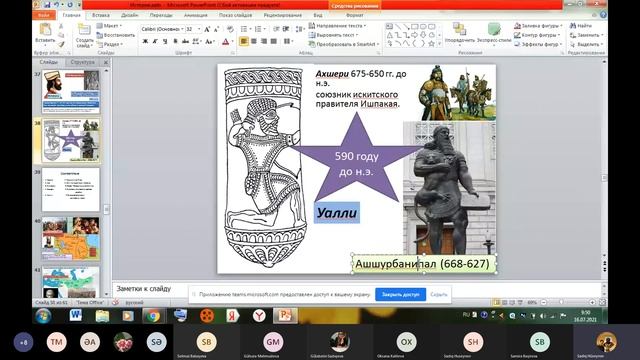Click Направление текста text direction button

(x=337, y=26)
